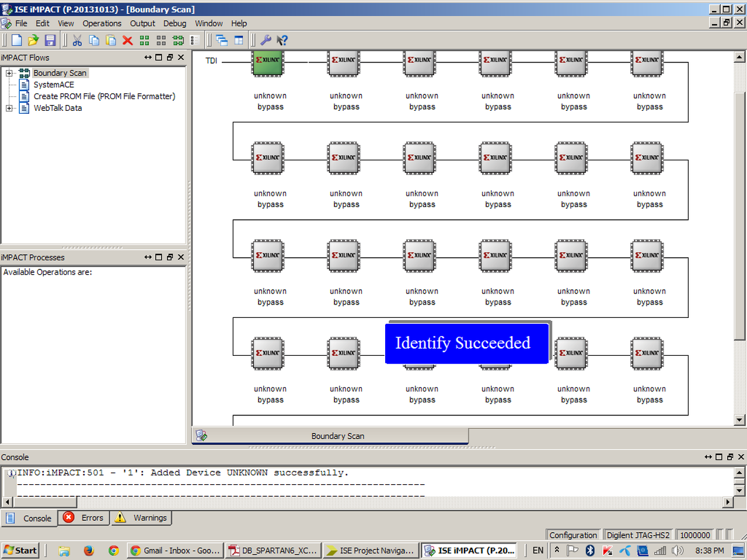Click the Identify Succeeded status banner
Image resolution: width=747 pixels, height=560 pixels.
[467, 343]
